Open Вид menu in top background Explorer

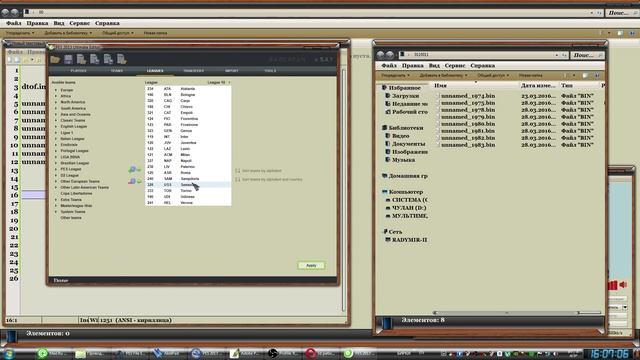click(x=59, y=24)
